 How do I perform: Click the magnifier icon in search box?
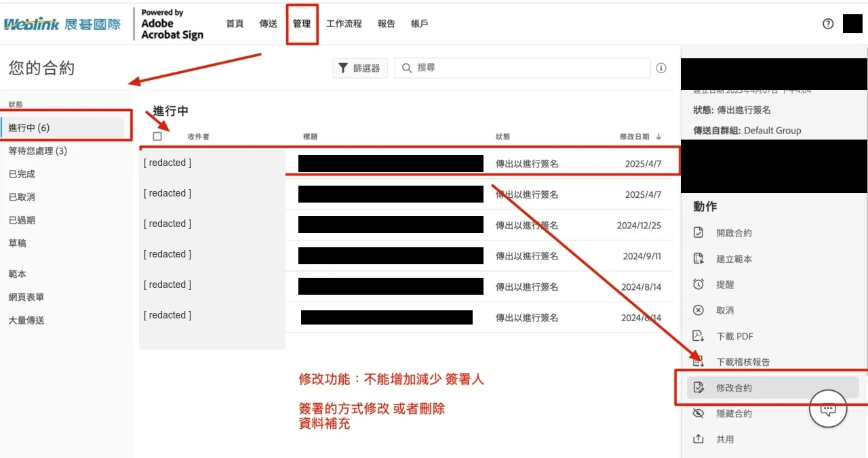point(407,68)
